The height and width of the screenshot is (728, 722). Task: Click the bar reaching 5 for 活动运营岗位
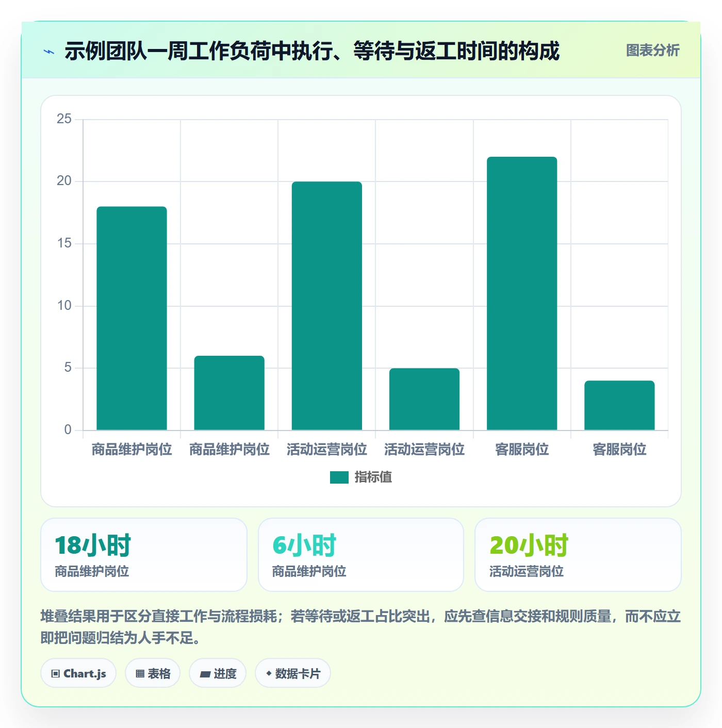click(x=424, y=399)
